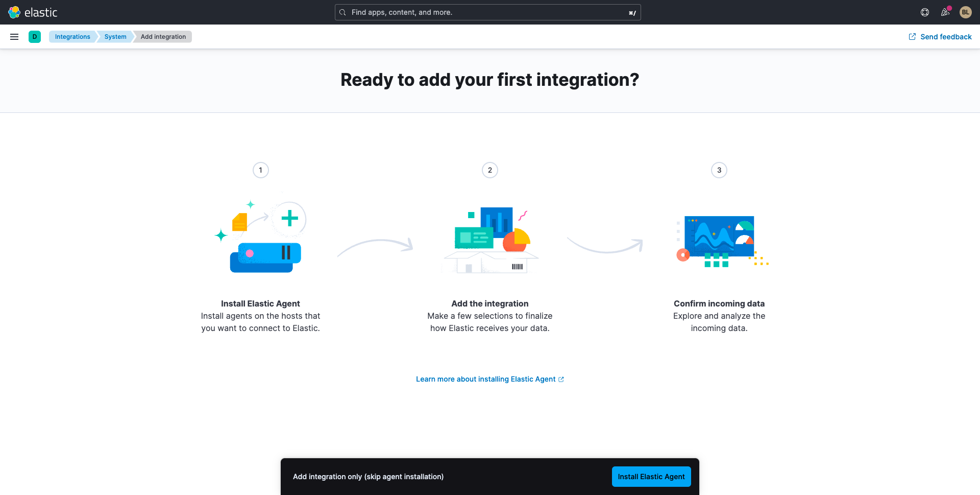Viewport: 980px width, 495px height.
Task: Open the help menu icon
Action: coord(925,12)
